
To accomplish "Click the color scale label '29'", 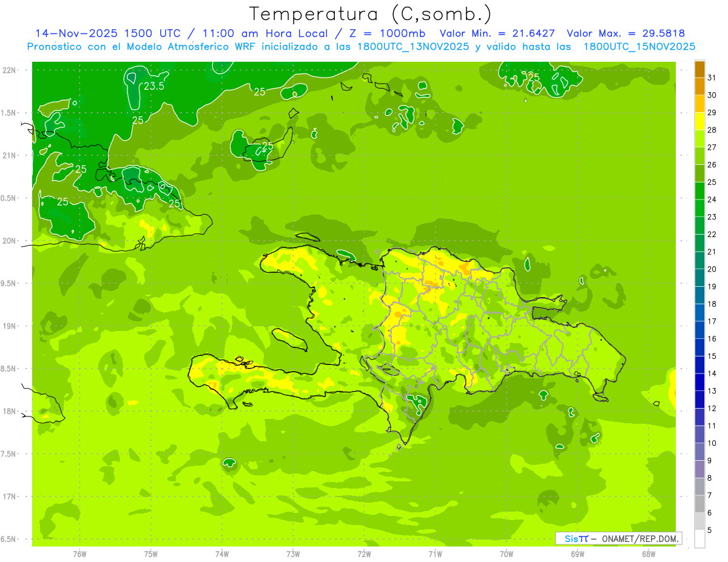I will click(x=712, y=112).
